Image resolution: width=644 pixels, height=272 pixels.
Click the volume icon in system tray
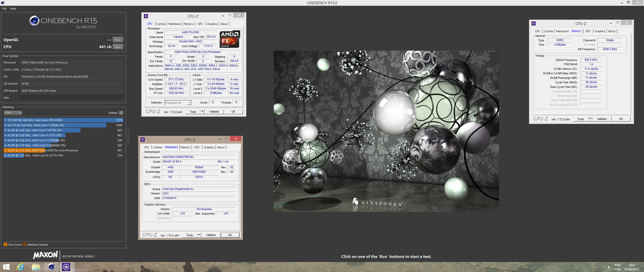609,267
